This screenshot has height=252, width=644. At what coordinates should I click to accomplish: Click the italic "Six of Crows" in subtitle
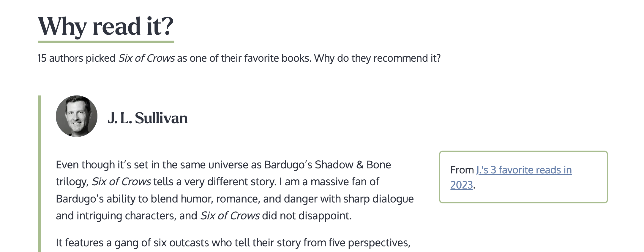146,58
